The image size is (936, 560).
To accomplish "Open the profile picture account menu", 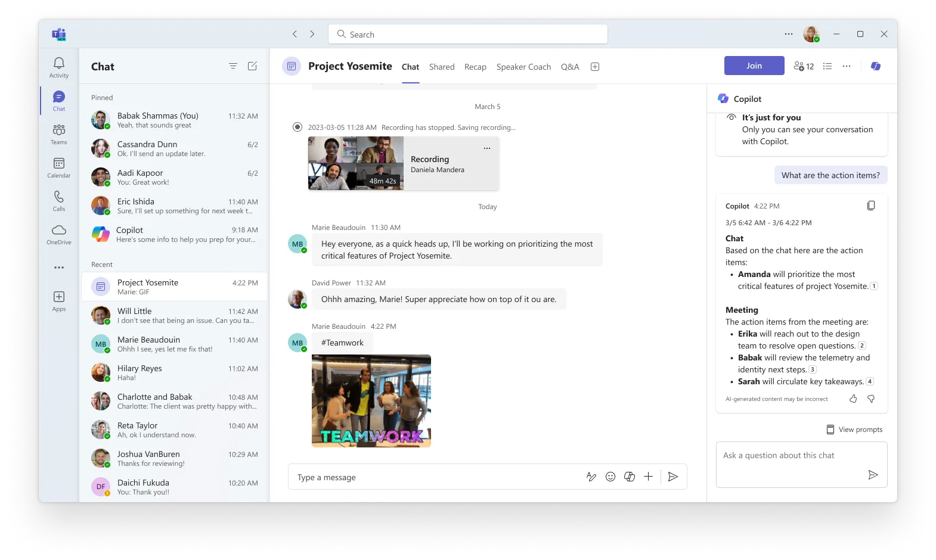I will 811,34.
